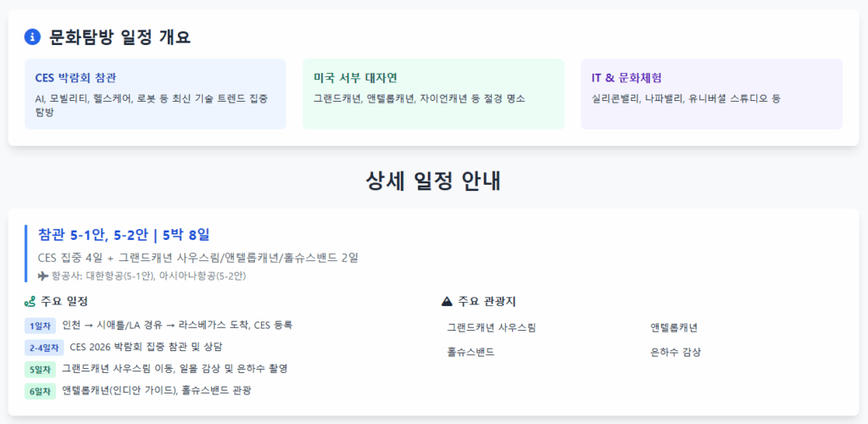The image size is (868, 424).
Task: Click the blue info icon beside 문화탐방 일정 개요
Action: [33, 37]
